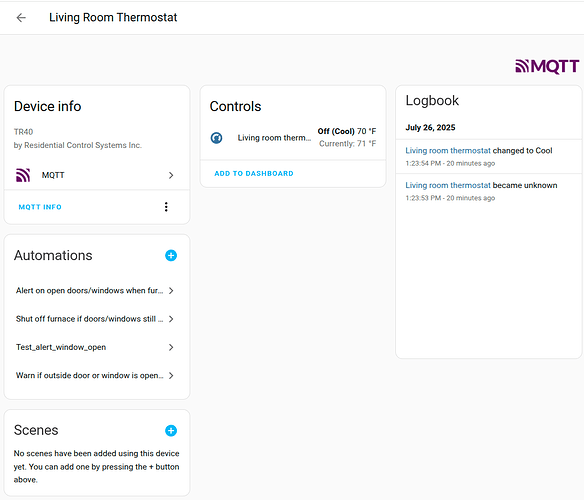
Task: Open Test_alert_window_open automation chevron
Action: 171,347
